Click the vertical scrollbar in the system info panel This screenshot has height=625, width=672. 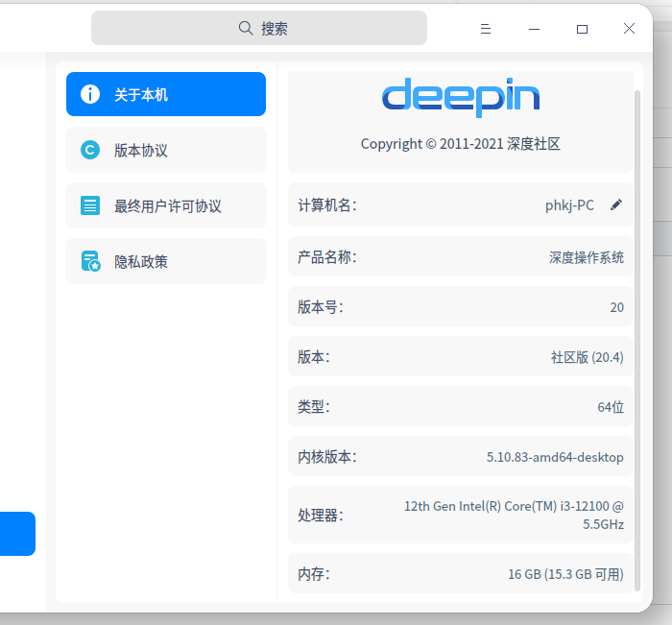[x=637, y=341]
